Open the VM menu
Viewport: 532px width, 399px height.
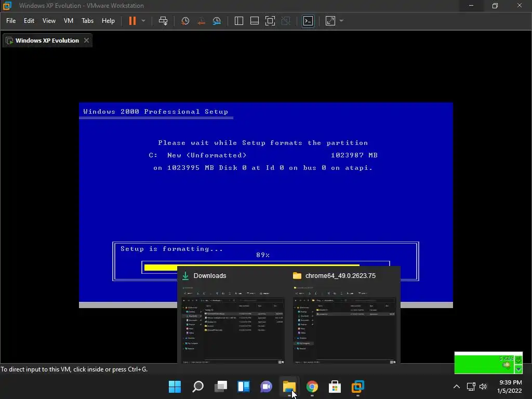(x=69, y=21)
